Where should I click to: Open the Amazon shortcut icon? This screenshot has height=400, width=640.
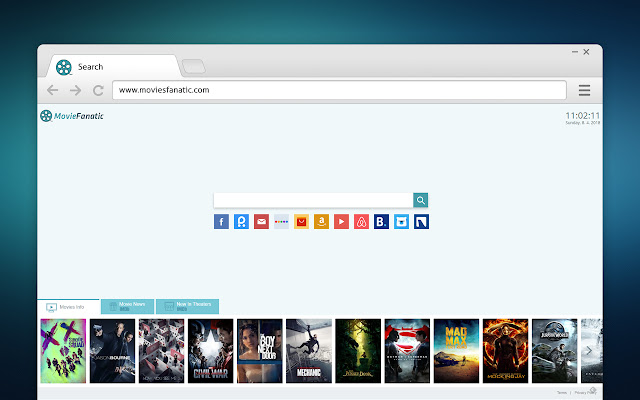tap(321, 222)
